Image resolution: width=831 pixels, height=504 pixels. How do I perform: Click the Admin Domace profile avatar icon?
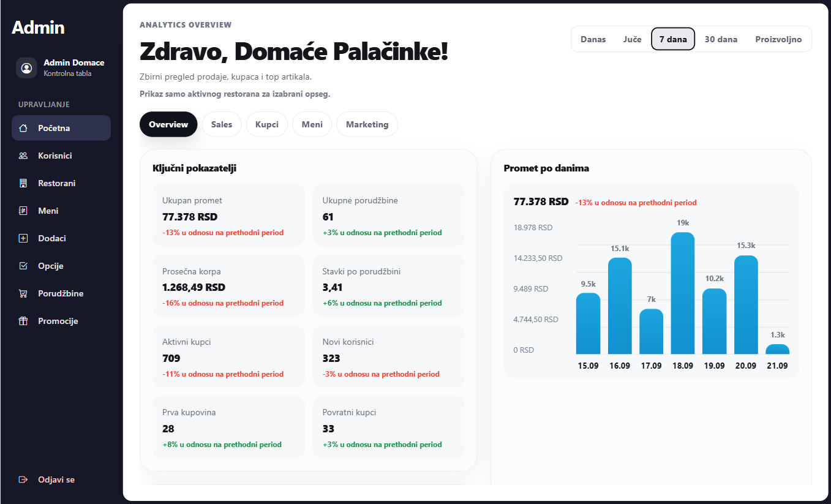coord(26,67)
